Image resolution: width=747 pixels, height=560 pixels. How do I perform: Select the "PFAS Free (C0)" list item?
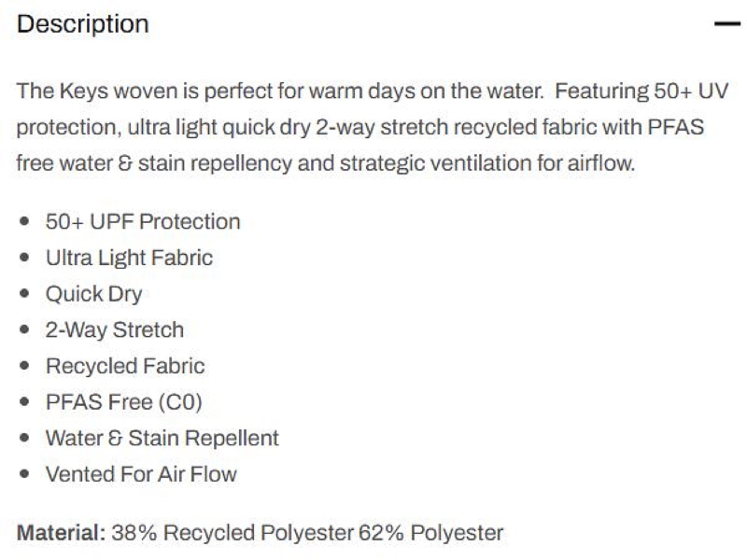[x=124, y=402]
